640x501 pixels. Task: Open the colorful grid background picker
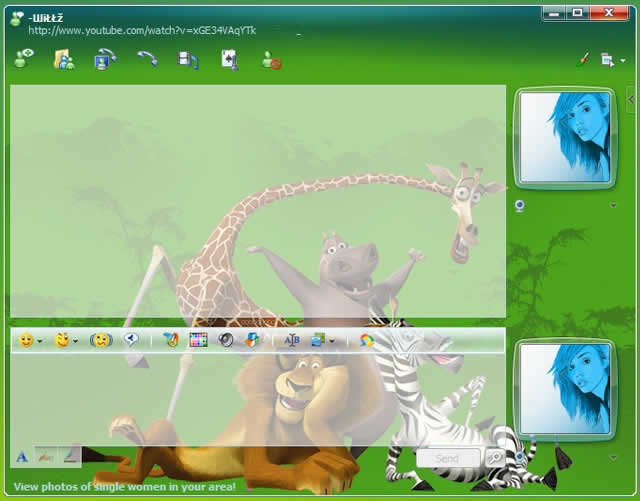coord(198,340)
